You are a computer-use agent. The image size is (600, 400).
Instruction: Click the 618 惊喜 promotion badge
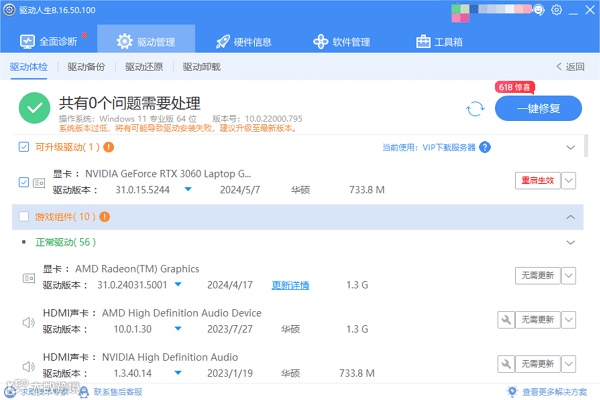tap(514, 87)
